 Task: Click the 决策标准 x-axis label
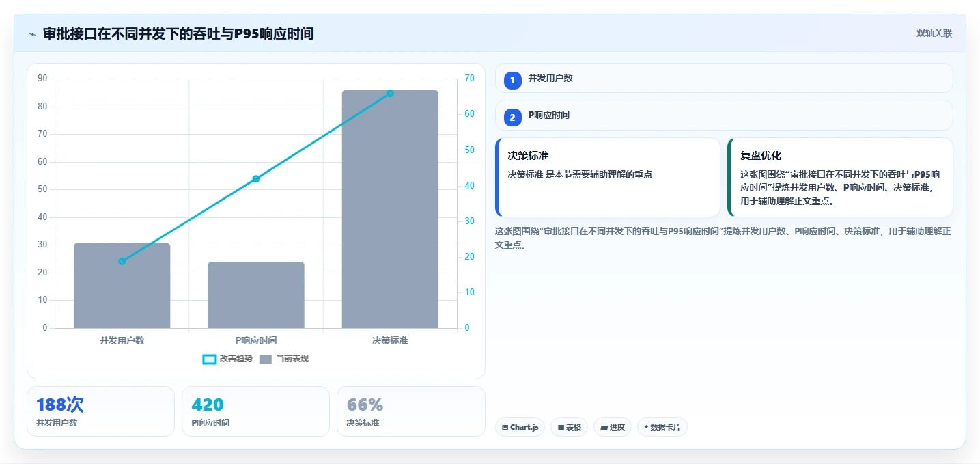tap(390, 340)
